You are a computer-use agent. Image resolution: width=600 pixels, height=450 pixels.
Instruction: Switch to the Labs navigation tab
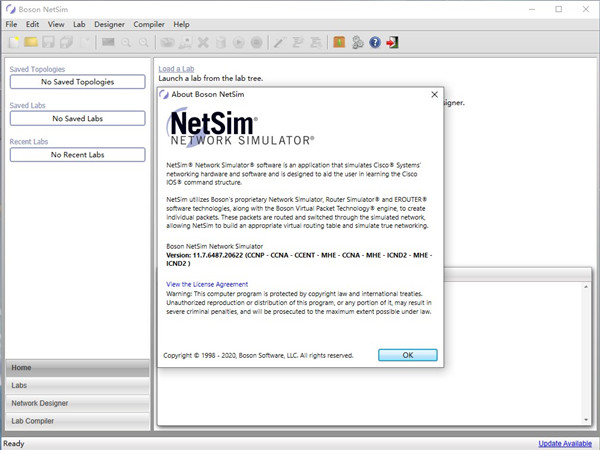77,385
